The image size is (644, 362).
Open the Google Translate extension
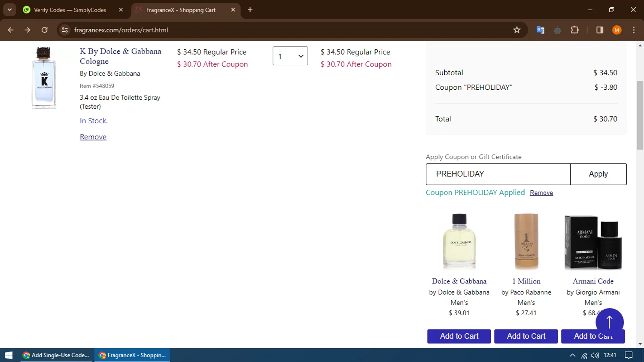(x=541, y=30)
